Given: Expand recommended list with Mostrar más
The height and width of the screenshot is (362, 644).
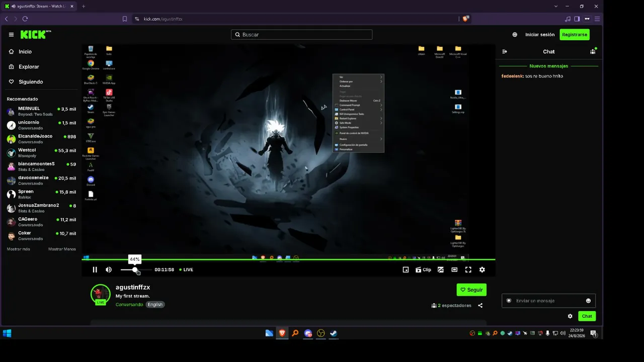Looking at the screenshot, I should pyautogui.click(x=18, y=249).
